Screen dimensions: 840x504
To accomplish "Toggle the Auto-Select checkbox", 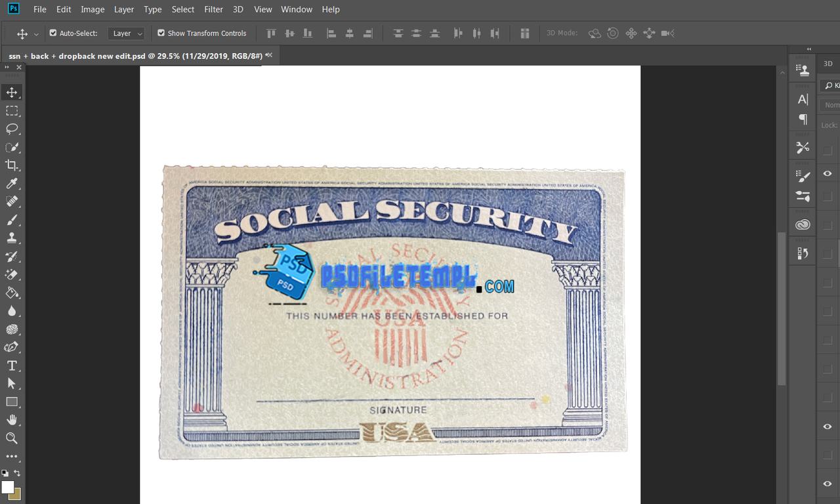I will (x=53, y=33).
